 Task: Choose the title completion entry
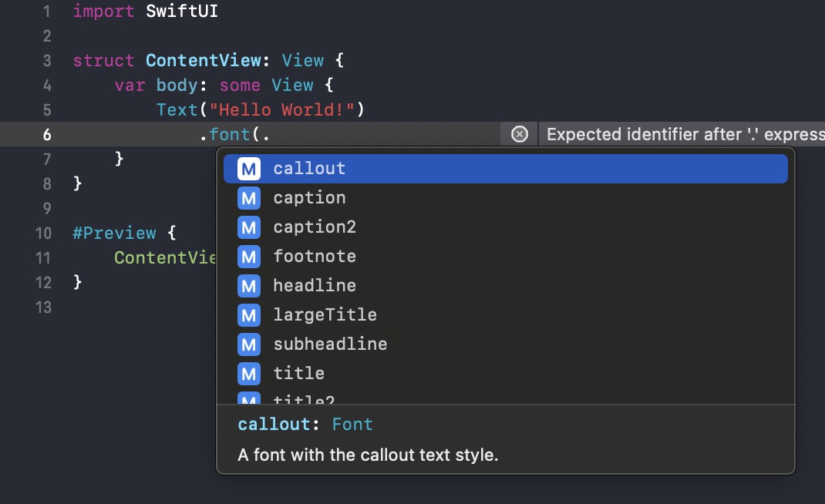point(506,374)
